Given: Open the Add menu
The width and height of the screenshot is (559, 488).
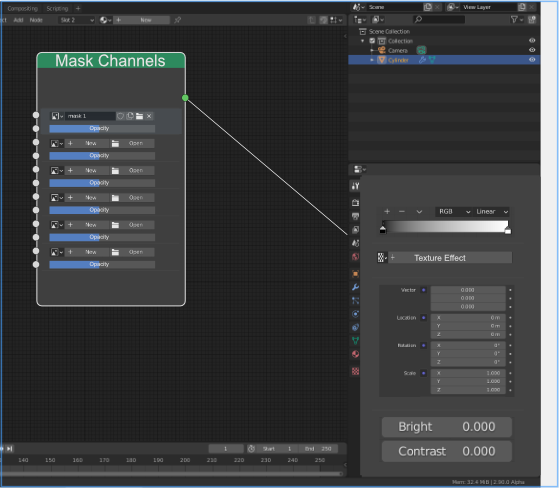Looking at the screenshot, I should [18, 20].
